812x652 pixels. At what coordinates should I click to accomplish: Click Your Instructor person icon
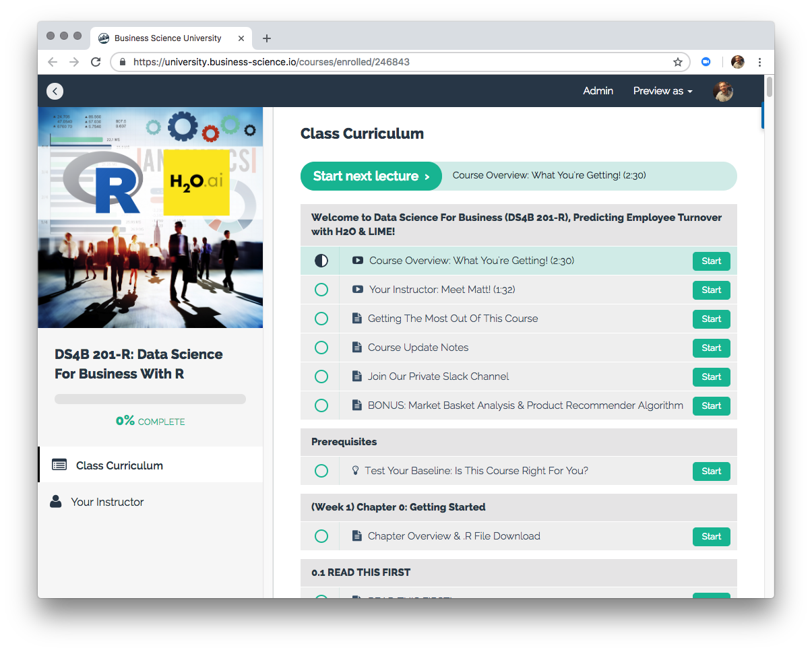click(x=56, y=502)
